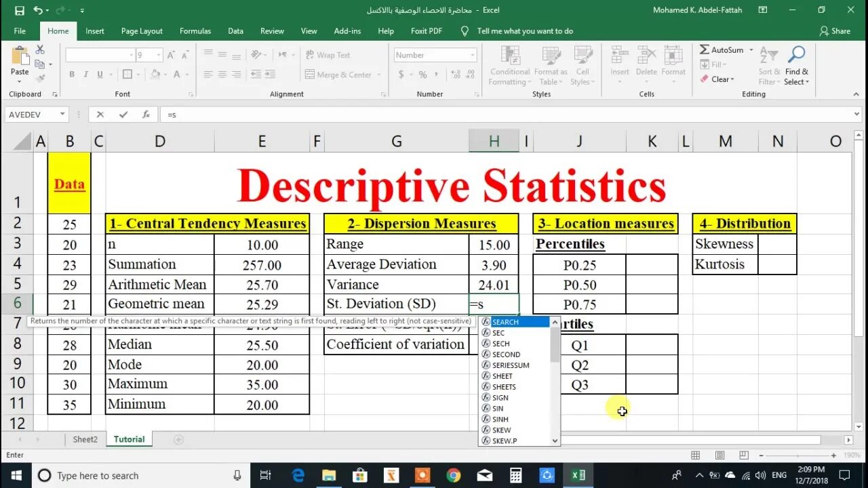Click in the formula bar input
This screenshot has height=488, width=868.
click(x=505, y=115)
